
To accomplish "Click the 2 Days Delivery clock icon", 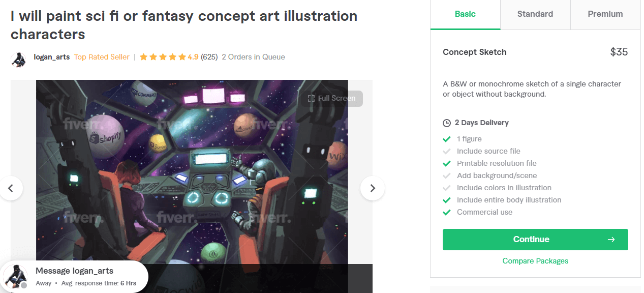I will [447, 123].
